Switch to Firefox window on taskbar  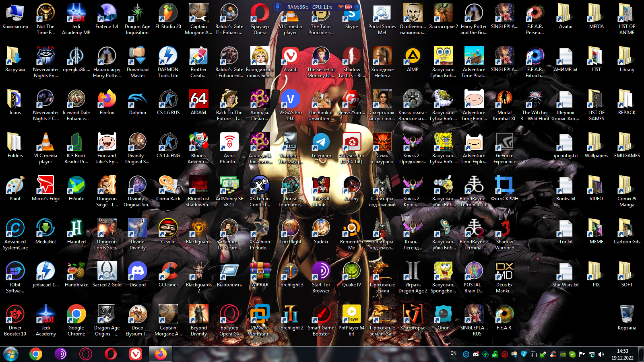coord(160,354)
